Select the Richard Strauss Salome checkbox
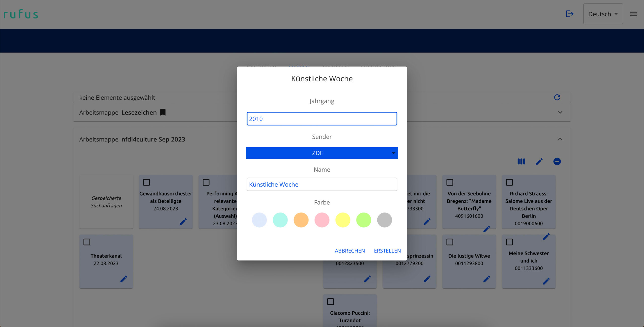The image size is (644, 327). [x=509, y=182]
